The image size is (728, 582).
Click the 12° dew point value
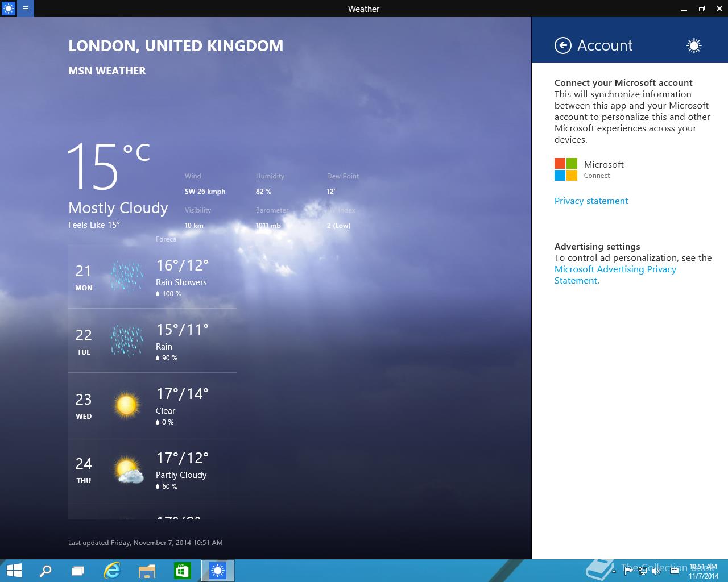(x=332, y=192)
